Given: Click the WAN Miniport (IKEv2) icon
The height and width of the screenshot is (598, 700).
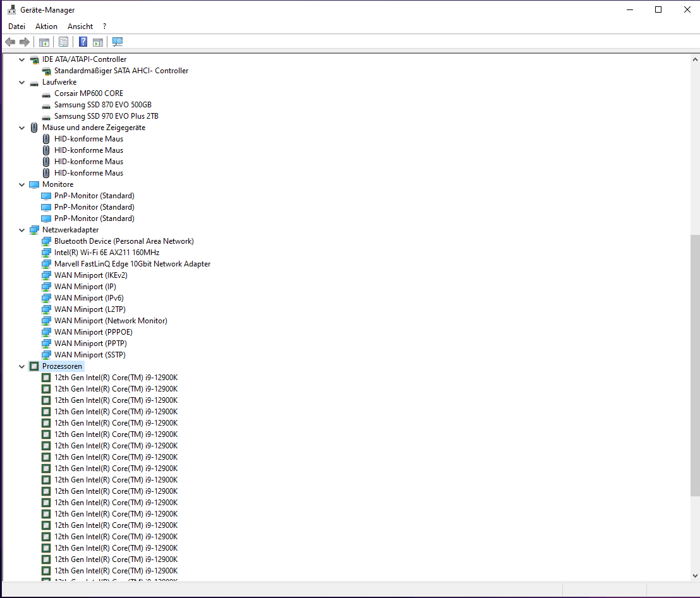Looking at the screenshot, I should click(46, 275).
